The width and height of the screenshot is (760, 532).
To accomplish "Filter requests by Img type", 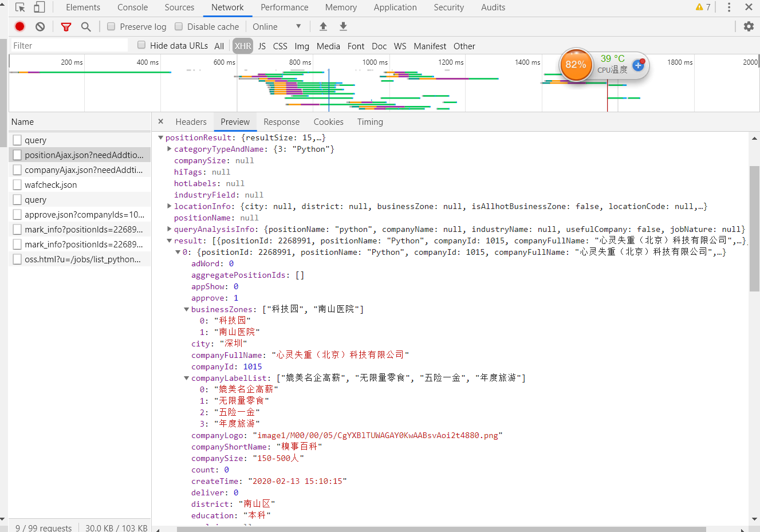I will pos(302,46).
